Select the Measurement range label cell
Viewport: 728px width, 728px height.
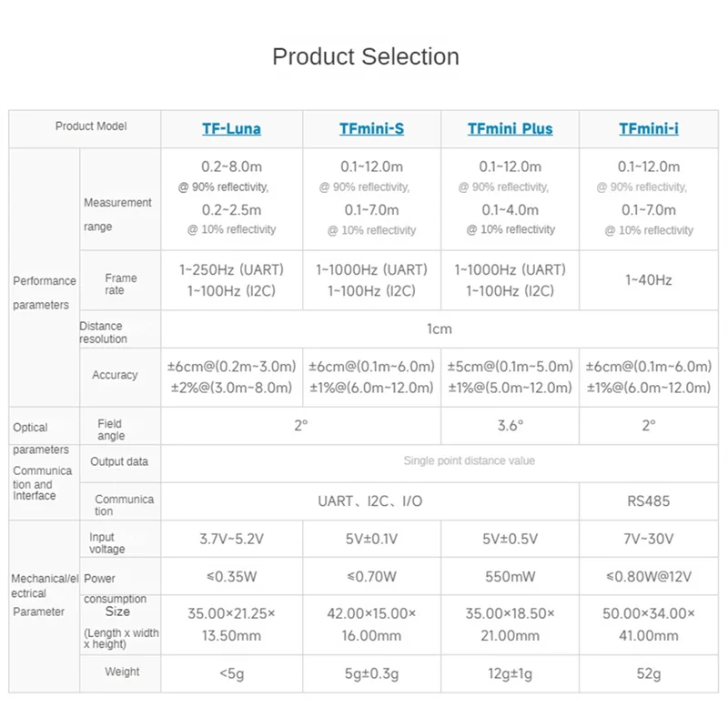tap(117, 214)
